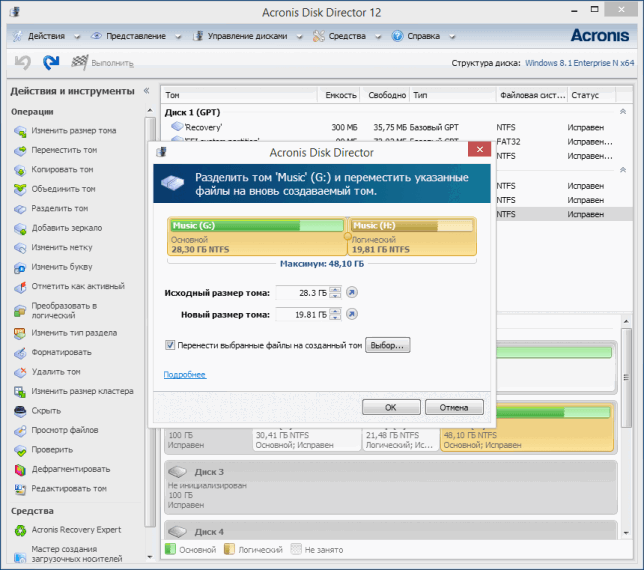Click Новый размер тома input field

pos(303,315)
